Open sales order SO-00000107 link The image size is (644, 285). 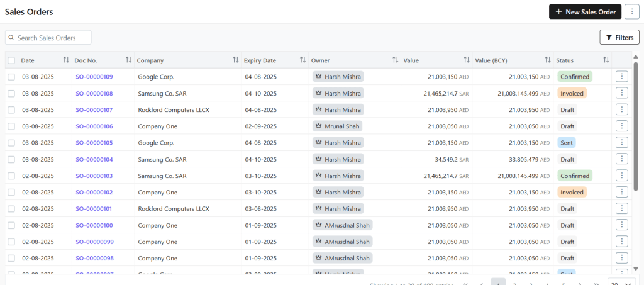[x=94, y=110]
